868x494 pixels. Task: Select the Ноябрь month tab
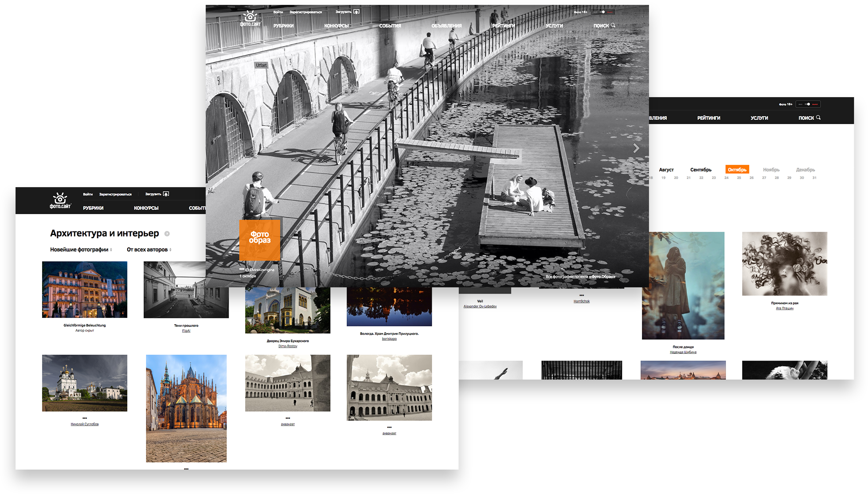tap(771, 170)
